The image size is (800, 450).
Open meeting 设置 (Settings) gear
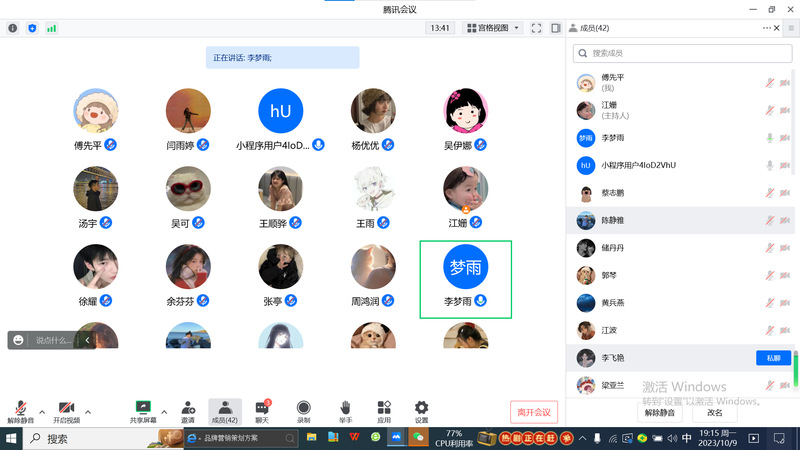click(x=421, y=409)
